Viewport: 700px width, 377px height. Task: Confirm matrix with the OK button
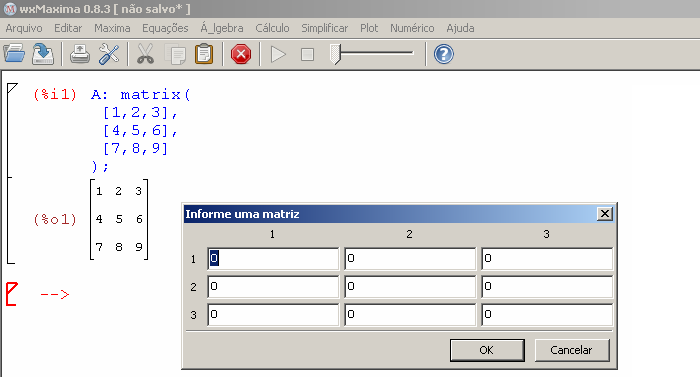pyautogui.click(x=487, y=350)
